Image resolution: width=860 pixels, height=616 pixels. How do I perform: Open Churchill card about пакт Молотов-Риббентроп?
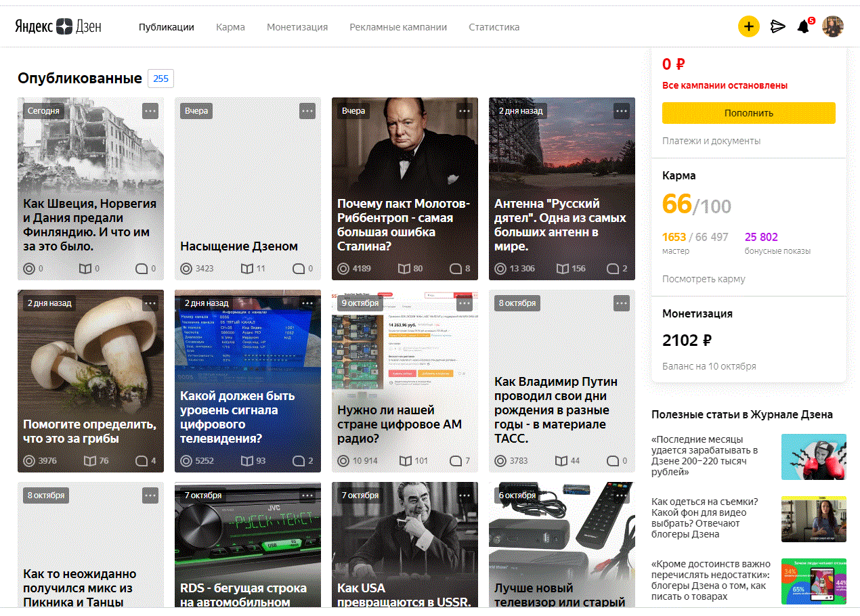pos(405,189)
